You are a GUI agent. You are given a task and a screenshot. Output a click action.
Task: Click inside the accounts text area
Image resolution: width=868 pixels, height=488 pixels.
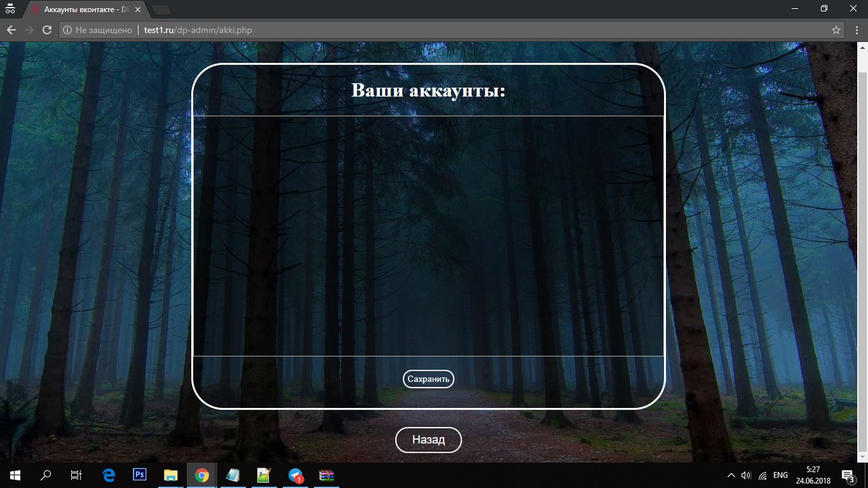(428, 236)
